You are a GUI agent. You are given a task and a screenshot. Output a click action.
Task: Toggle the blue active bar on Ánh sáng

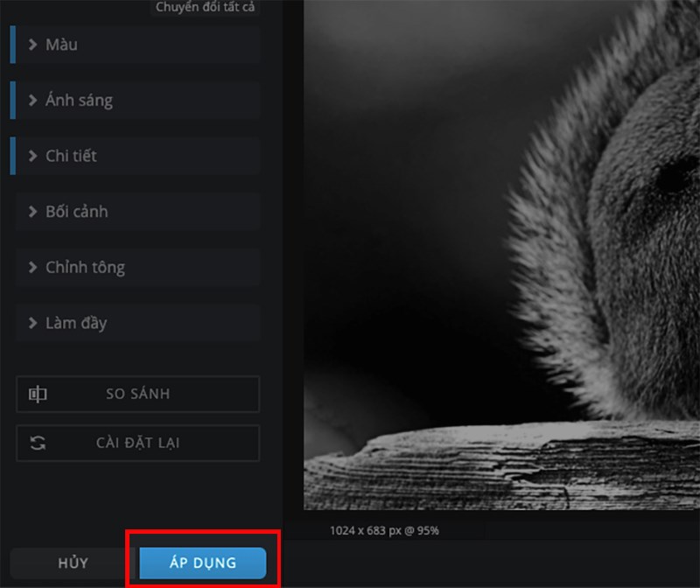coord(13,101)
